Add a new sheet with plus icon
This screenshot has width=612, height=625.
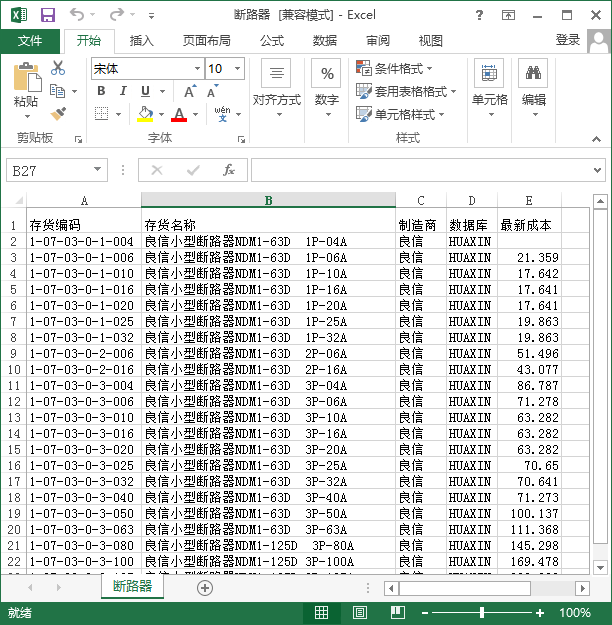[205, 588]
